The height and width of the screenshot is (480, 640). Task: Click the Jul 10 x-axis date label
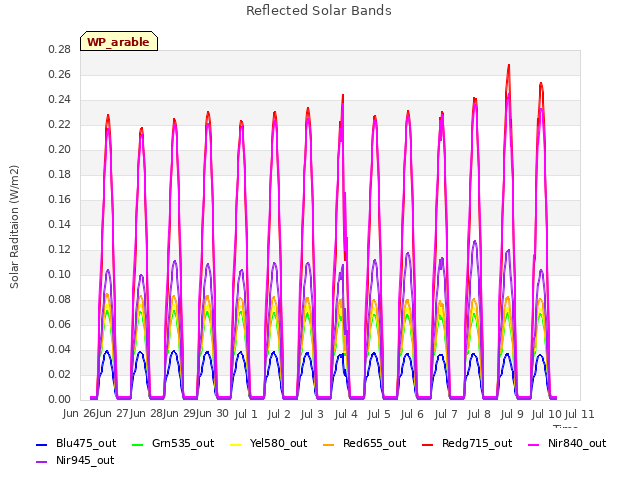click(547, 414)
